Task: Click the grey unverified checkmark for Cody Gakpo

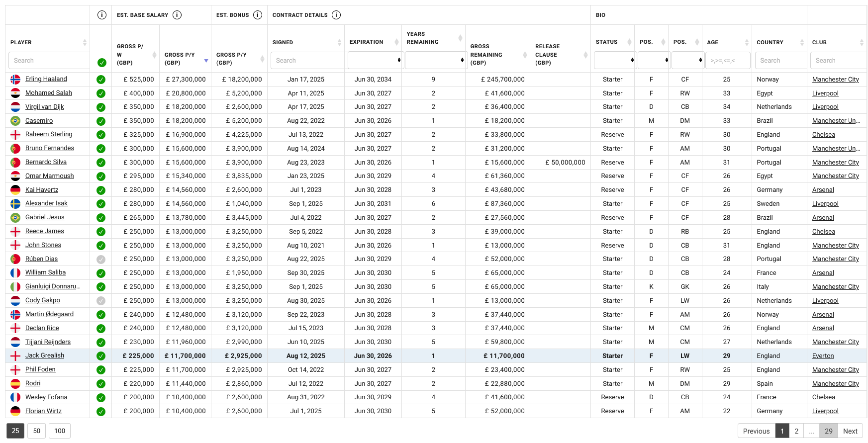Action: click(x=101, y=301)
